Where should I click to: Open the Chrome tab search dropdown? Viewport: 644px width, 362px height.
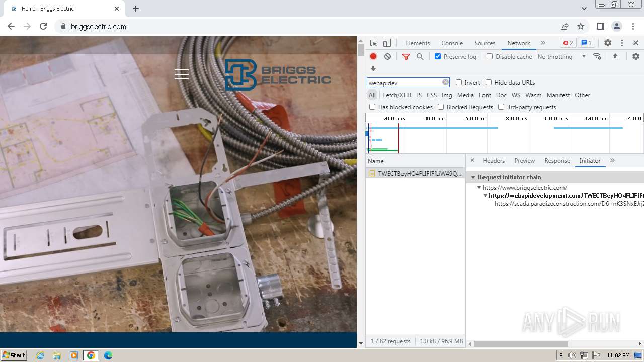pos(584,9)
